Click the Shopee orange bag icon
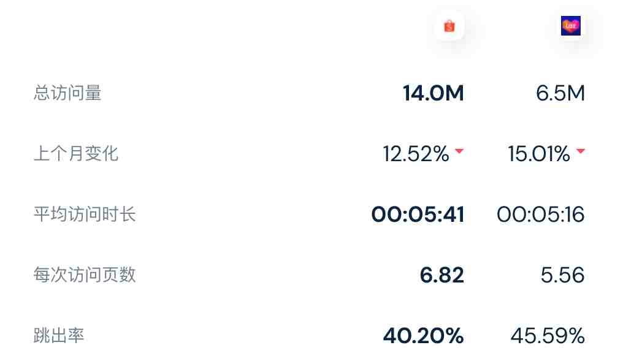 tap(449, 26)
